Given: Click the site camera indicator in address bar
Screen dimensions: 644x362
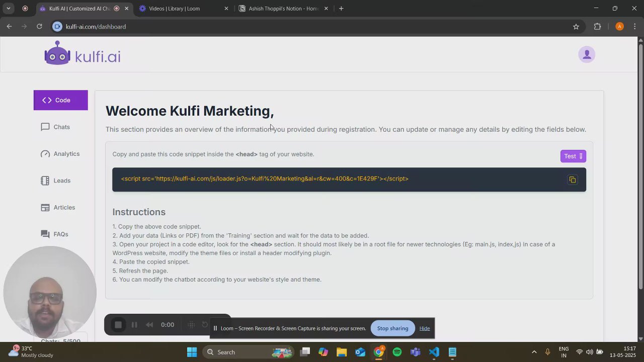Looking at the screenshot, I should click(x=57, y=27).
